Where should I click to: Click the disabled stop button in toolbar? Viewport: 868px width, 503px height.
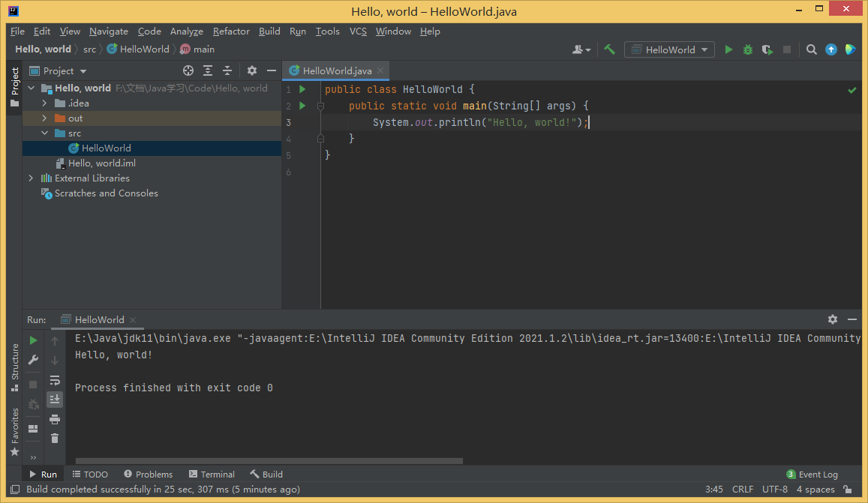787,49
